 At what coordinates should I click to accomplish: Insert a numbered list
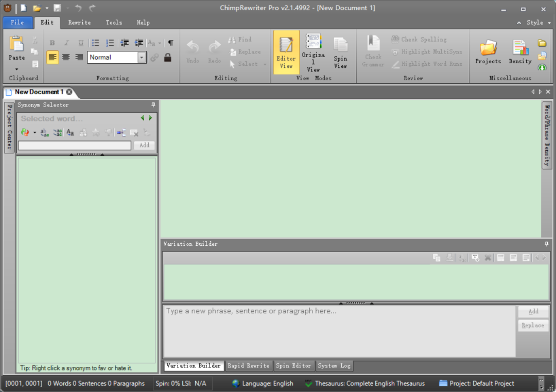(x=110, y=43)
